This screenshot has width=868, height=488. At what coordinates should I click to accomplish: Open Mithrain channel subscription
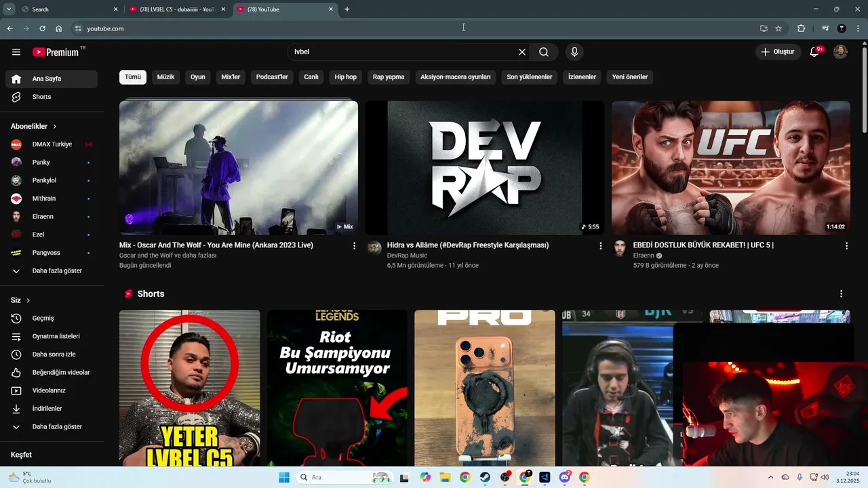[52, 199]
